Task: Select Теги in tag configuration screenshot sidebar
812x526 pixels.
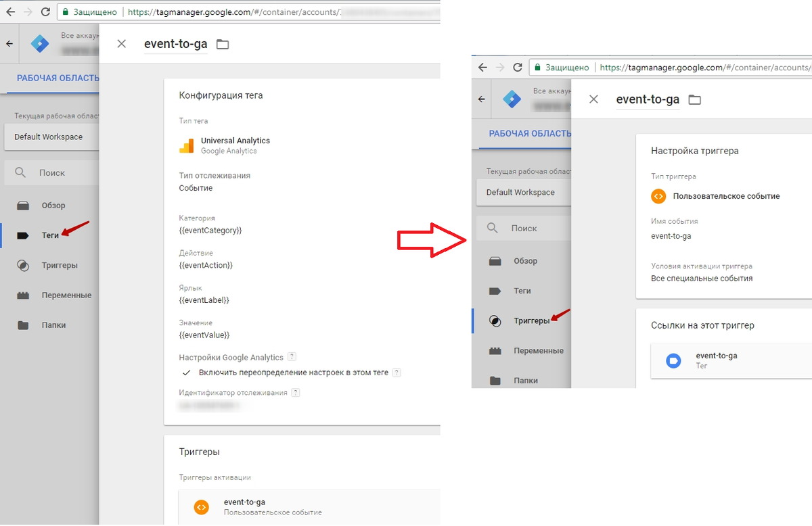Action: tap(49, 235)
